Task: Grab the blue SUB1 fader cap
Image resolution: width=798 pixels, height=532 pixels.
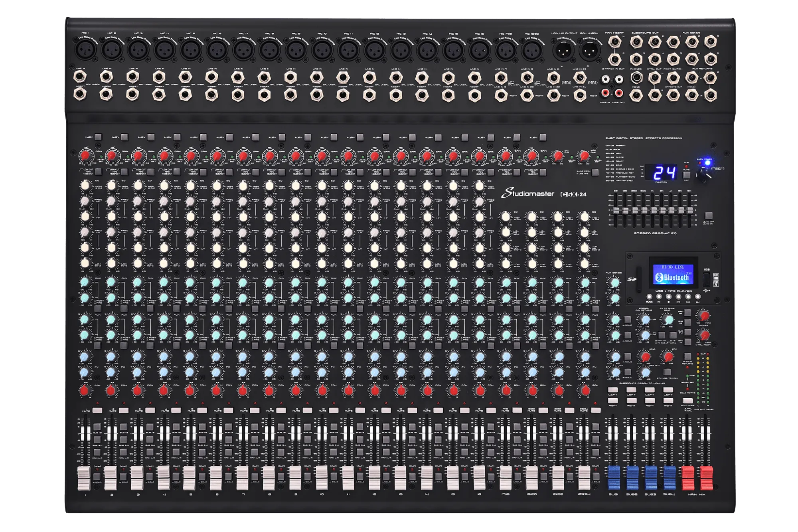Action: [x=614, y=478]
